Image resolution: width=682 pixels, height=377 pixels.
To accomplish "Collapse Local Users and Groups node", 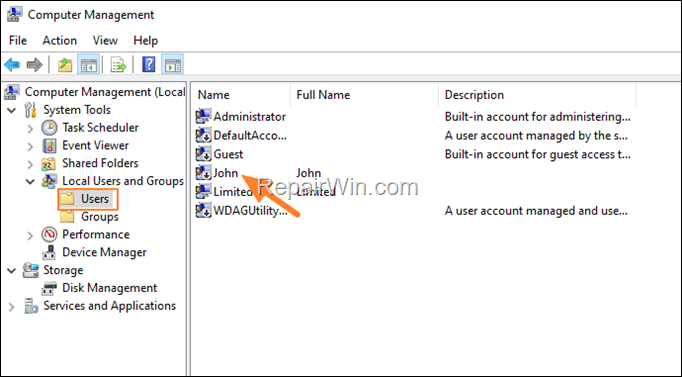I will coord(30,182).
